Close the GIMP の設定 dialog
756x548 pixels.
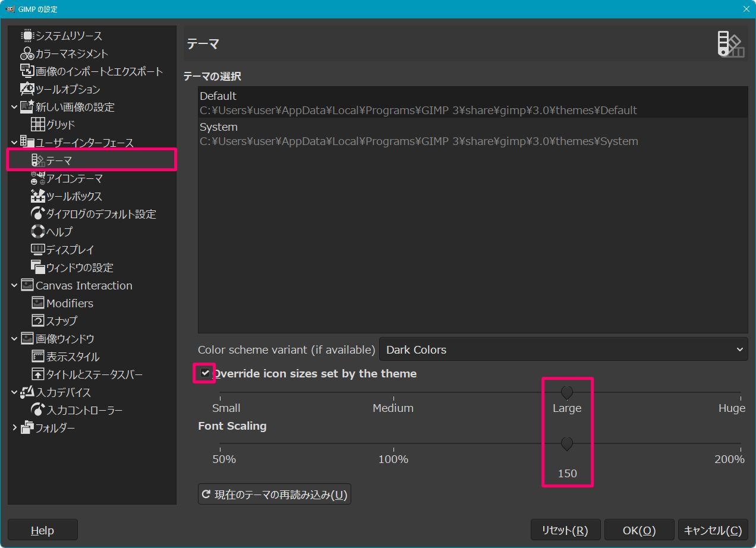tap(746, 9)
